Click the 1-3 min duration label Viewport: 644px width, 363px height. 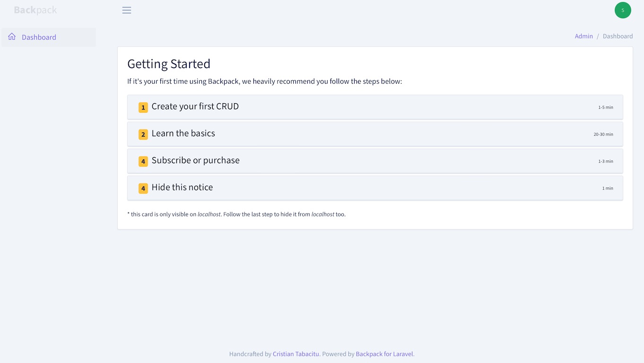pos(606,161)
